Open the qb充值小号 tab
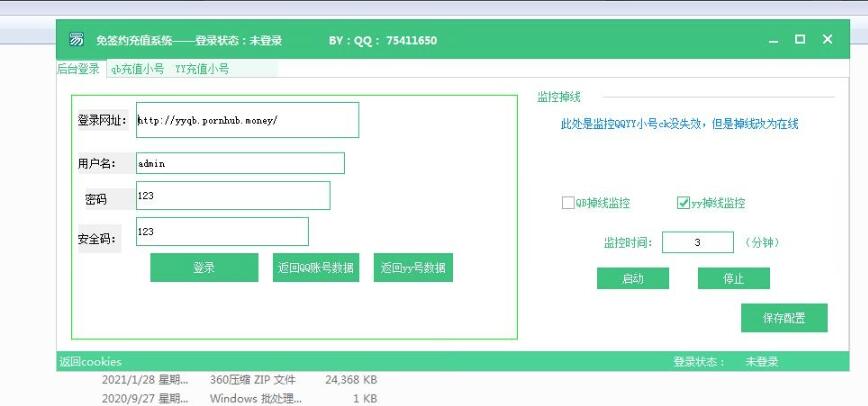 (x=137, y=69)
